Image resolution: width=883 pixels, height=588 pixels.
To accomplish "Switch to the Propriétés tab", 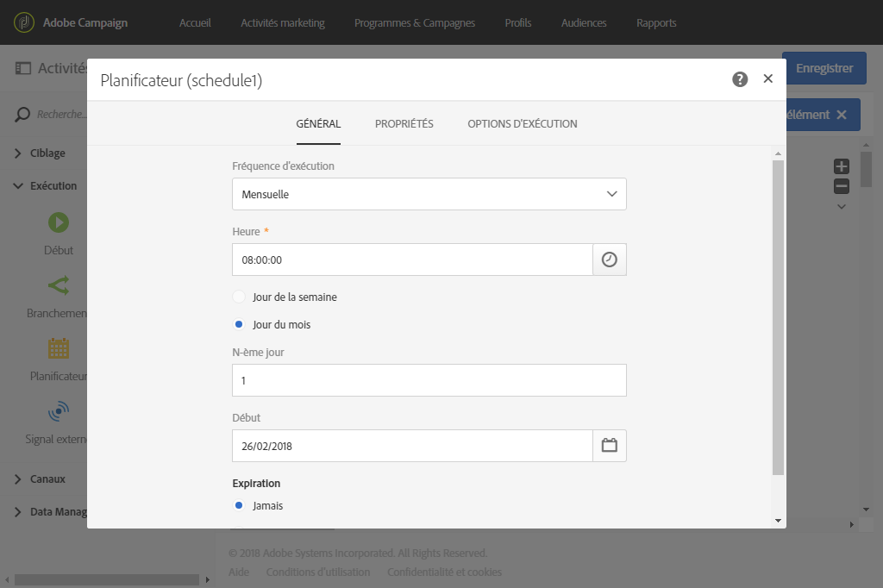I will click(404, 124).
